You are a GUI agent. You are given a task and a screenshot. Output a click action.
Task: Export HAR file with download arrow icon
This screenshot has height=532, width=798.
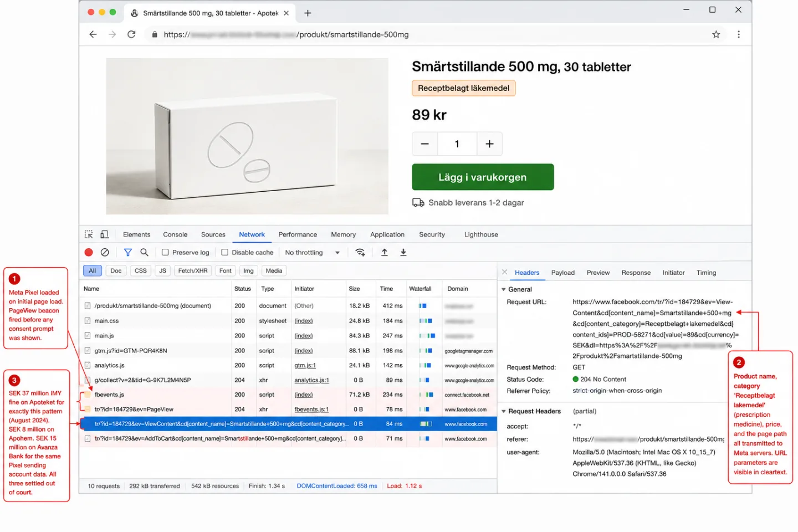403,252
